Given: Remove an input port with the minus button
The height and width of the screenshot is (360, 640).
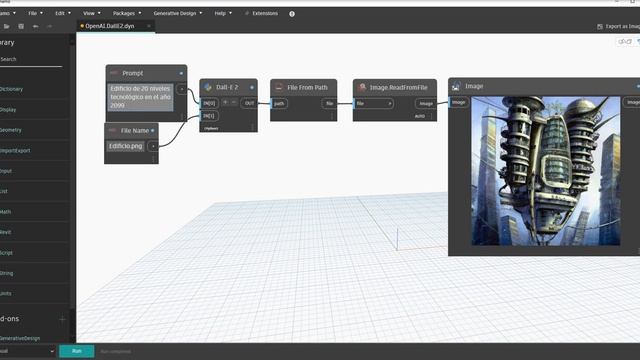Looking at the screenshot, I should pyautogui.click(x=234, y=102).
